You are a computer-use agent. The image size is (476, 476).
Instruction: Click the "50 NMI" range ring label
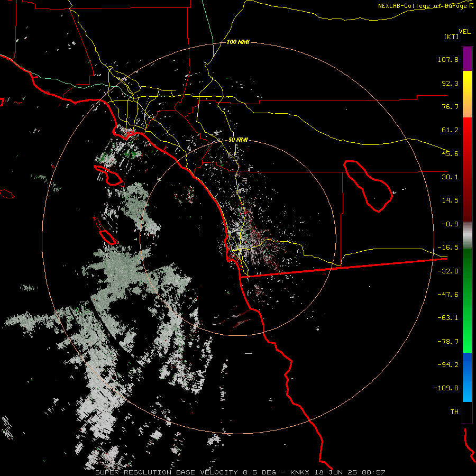pos(238,140)
